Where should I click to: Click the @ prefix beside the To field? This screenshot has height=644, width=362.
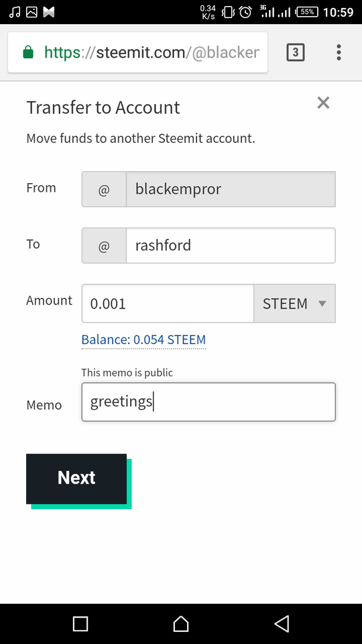[x=104, y=246]
